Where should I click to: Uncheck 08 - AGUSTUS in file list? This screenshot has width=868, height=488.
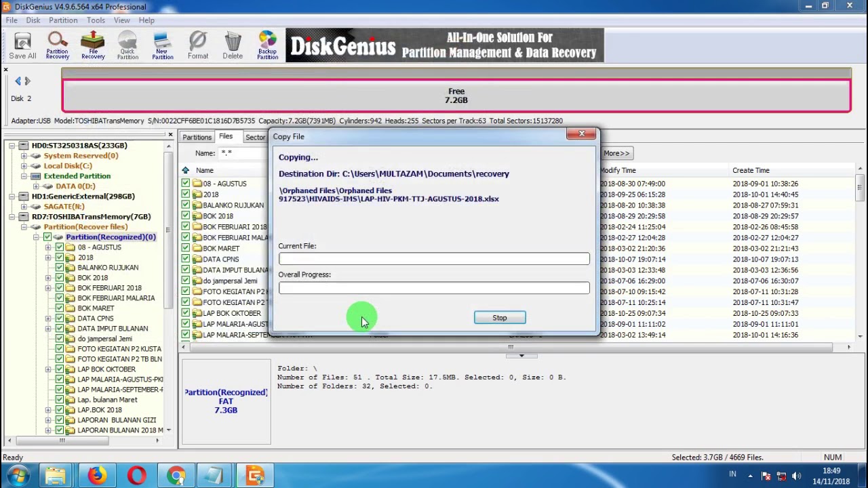coord(186,183)
